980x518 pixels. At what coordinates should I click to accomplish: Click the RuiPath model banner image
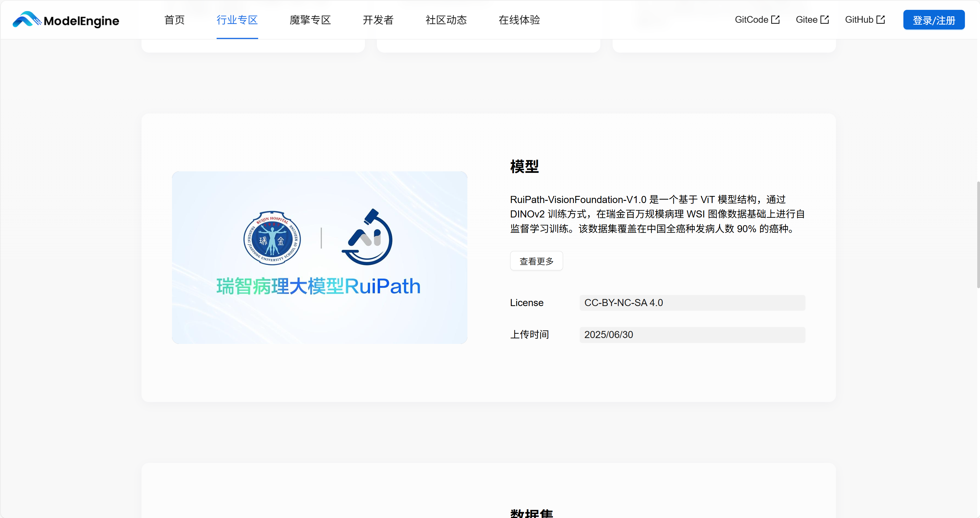319,257
